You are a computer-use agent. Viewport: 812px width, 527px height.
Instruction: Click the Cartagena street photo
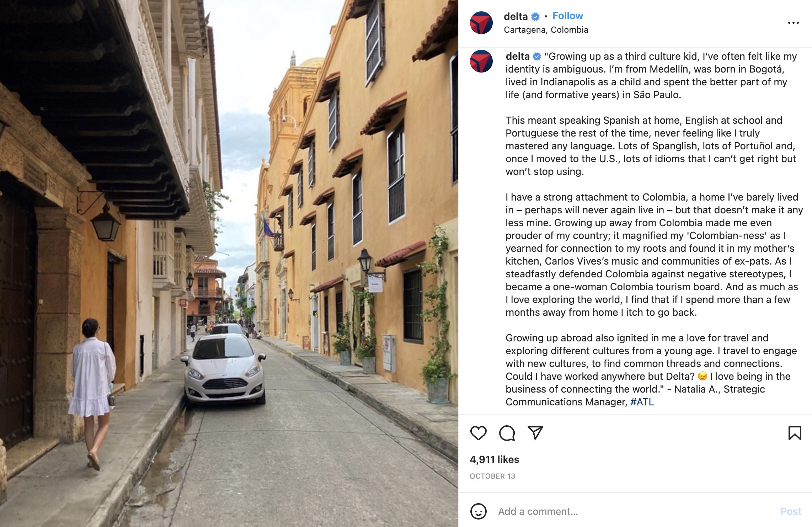229,263
